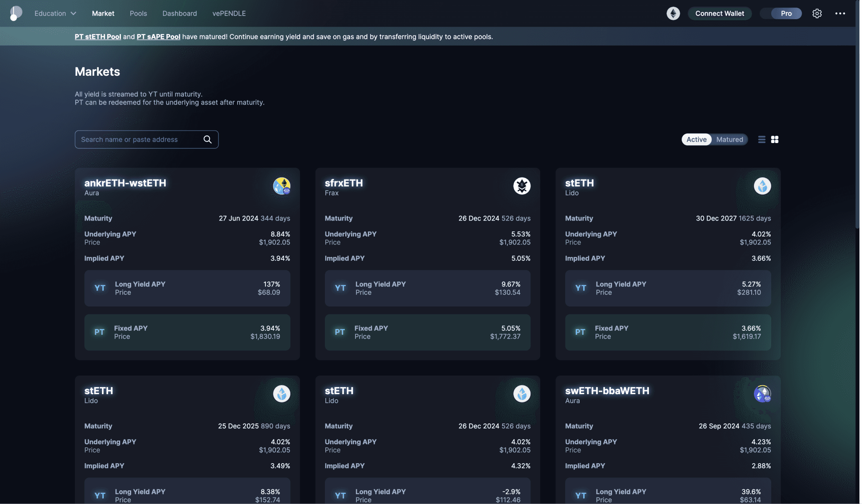Viewport: 862px width, 504px height.
Task: Open the Pools tab
Action: (x=139, y=13)
